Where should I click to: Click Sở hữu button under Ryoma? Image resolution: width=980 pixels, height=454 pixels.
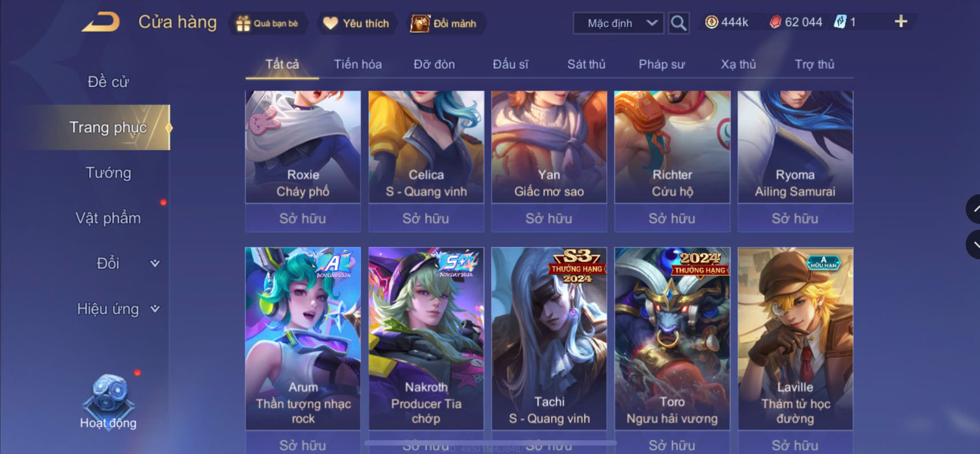795,218
